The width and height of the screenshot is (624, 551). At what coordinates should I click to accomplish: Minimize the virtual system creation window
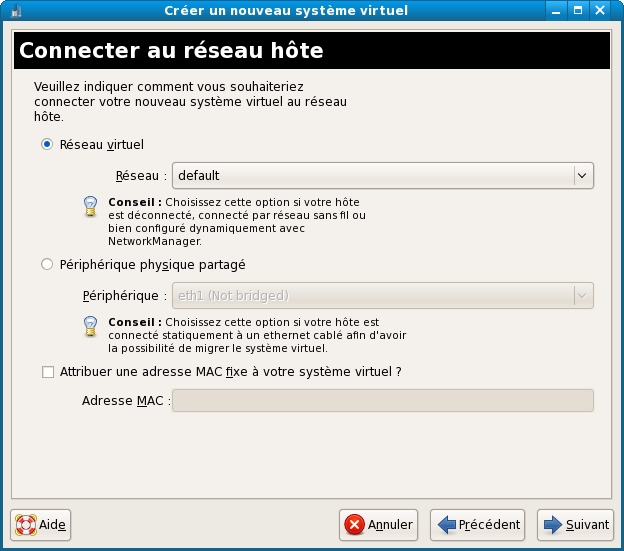click(x=556, y=11)
